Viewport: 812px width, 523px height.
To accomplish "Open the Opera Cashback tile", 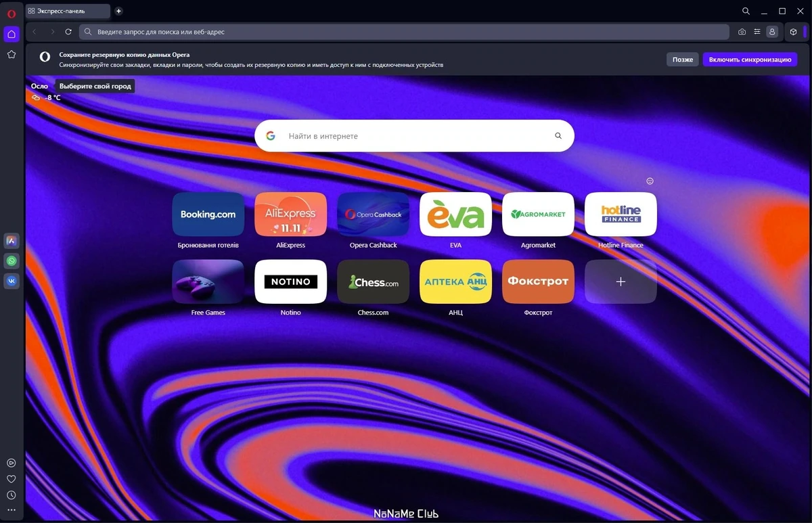I will pyautogui.click(x=374, y=214).
